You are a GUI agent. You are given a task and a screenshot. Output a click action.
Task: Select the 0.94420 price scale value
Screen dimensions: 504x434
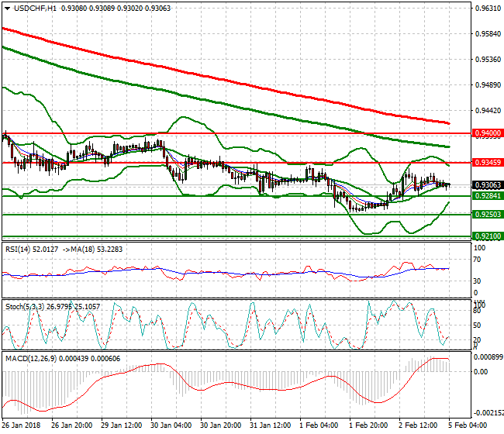pos(488,111)
